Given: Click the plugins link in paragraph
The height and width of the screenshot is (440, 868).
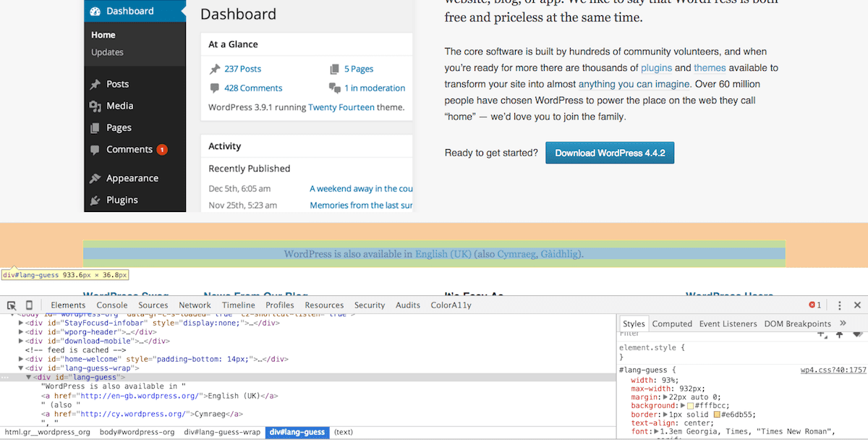Looking at the screenshot, I should click(x=656, y=68).
